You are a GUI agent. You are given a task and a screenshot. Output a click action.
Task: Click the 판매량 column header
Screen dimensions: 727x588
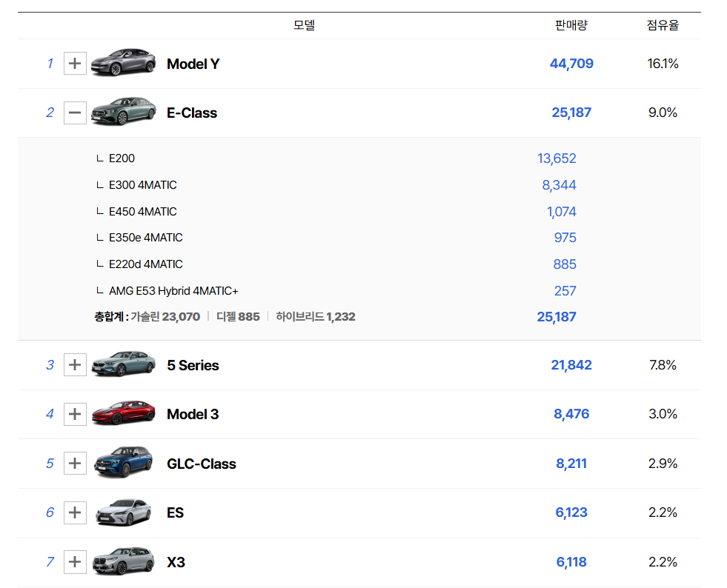click(x=571, y=25)
